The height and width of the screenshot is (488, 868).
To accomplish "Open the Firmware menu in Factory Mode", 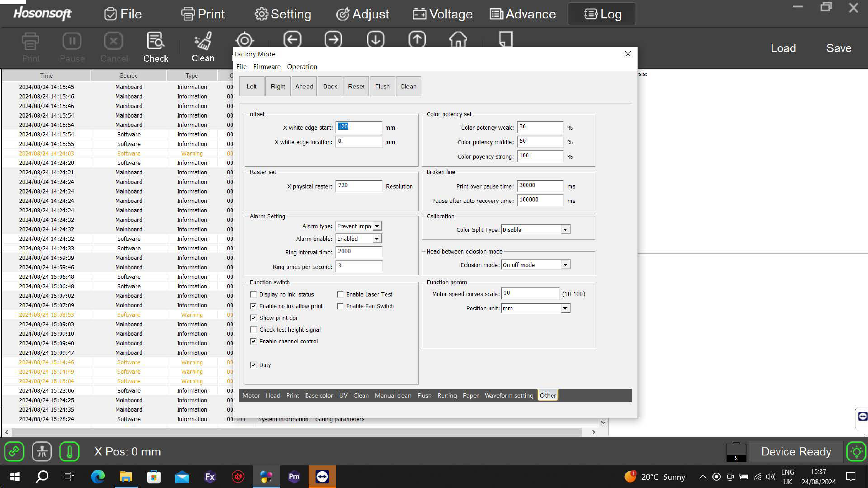I will 266,67.
